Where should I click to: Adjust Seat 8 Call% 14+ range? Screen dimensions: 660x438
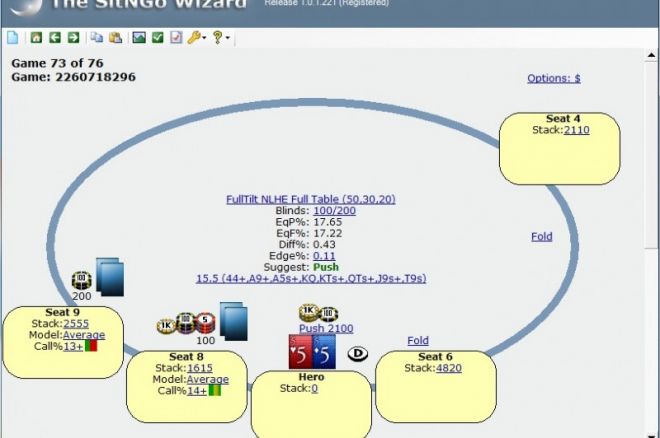click(197, 391)
